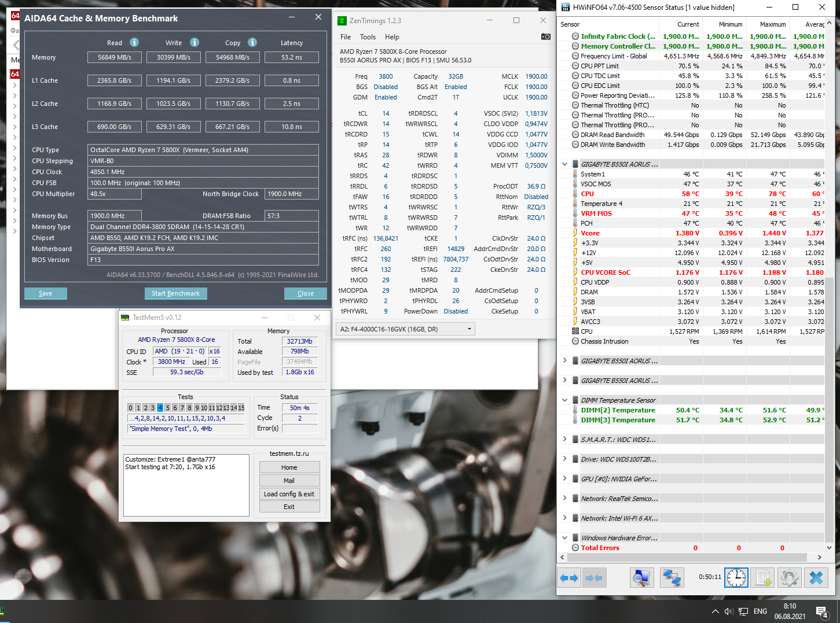
Task: Click the TestMem5 log box starting with Customize: Extreme1
Action: pyautogui.click(x=186, y=485)
